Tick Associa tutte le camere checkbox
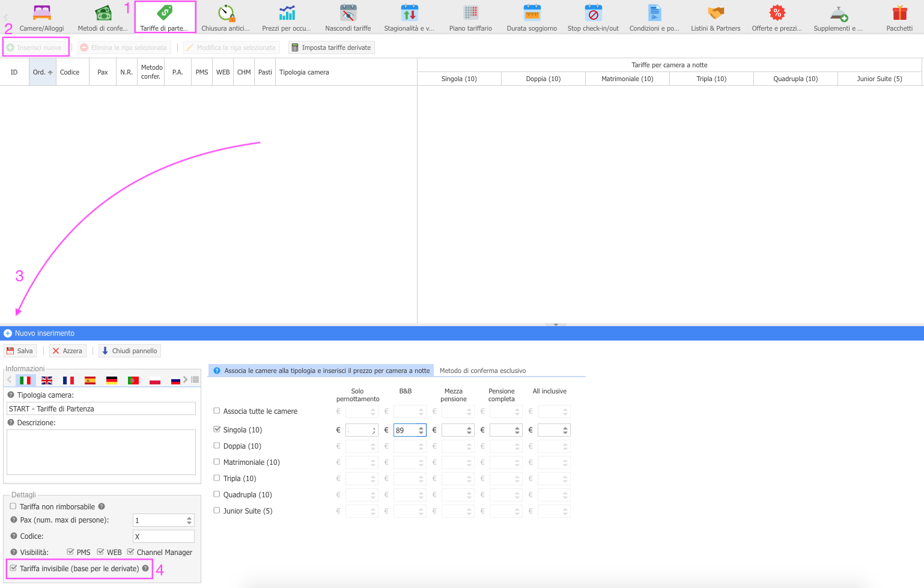 [x=217, y=411]
